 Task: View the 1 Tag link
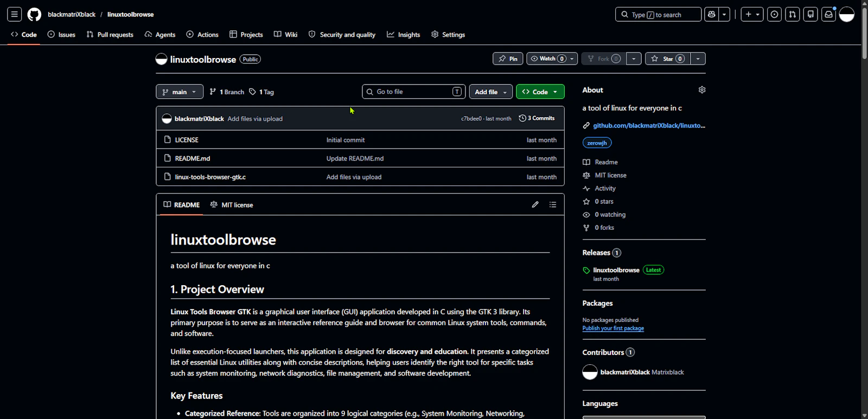click(261, 92)
